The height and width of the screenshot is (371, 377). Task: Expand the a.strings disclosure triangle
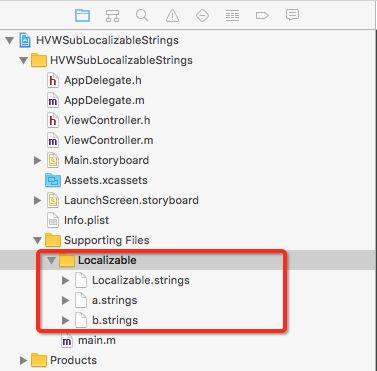click(66, 300)
